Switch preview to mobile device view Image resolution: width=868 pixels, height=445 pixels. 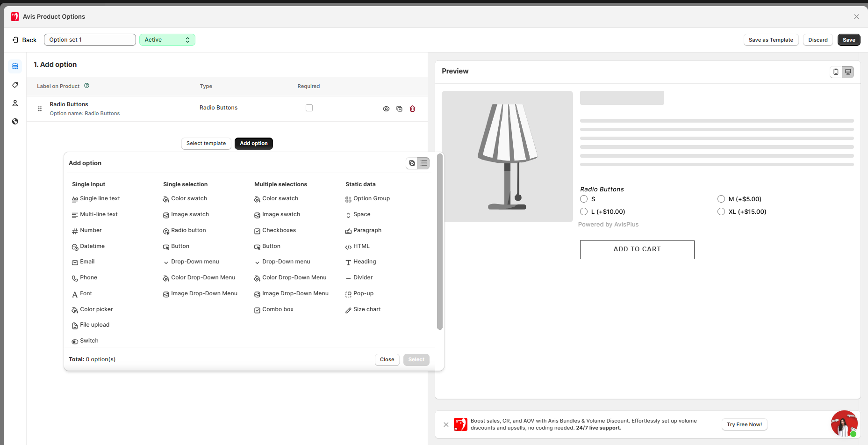pyautogui.click(x=836, y=72)
